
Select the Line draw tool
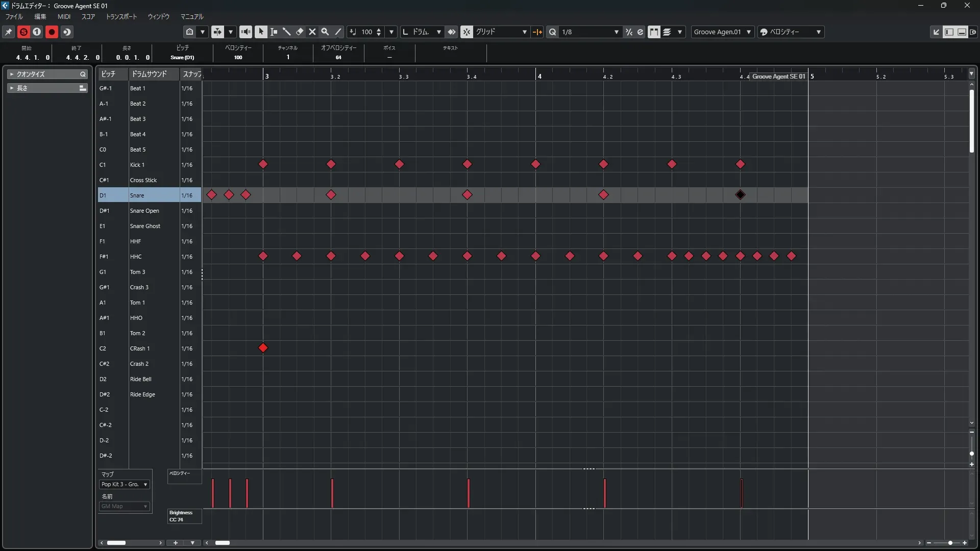pos(338,32)
